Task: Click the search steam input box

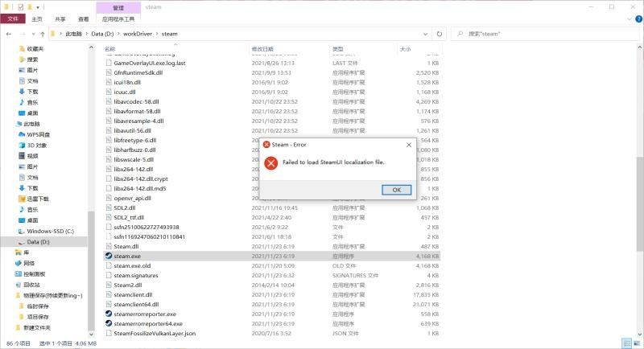Action: point(547,34)
